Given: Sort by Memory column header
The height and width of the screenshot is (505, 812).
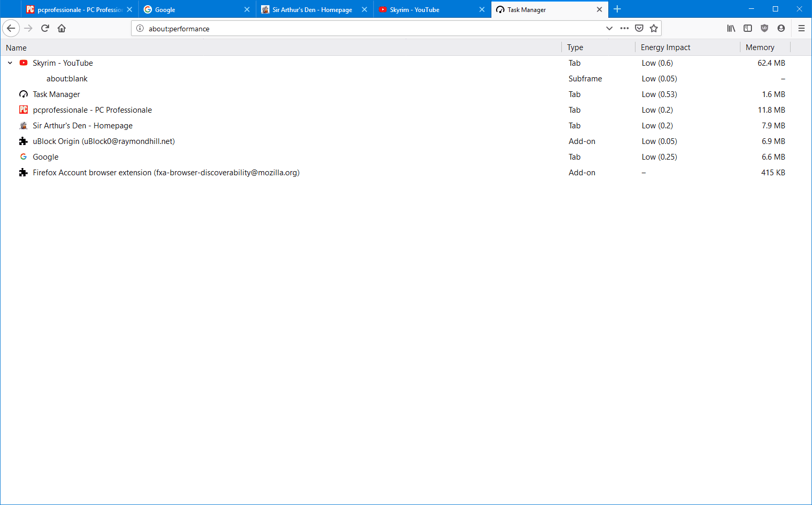Looking at the screenshot, I should (x=760, y=47).
